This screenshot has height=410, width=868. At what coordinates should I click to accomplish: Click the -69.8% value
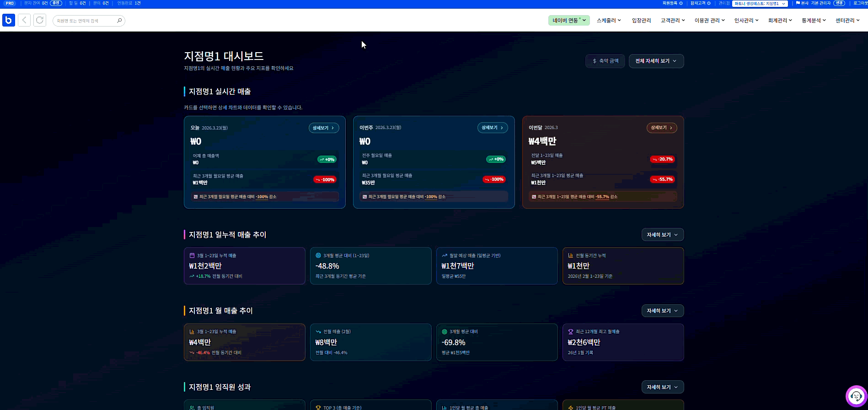(x=454, y=342)
